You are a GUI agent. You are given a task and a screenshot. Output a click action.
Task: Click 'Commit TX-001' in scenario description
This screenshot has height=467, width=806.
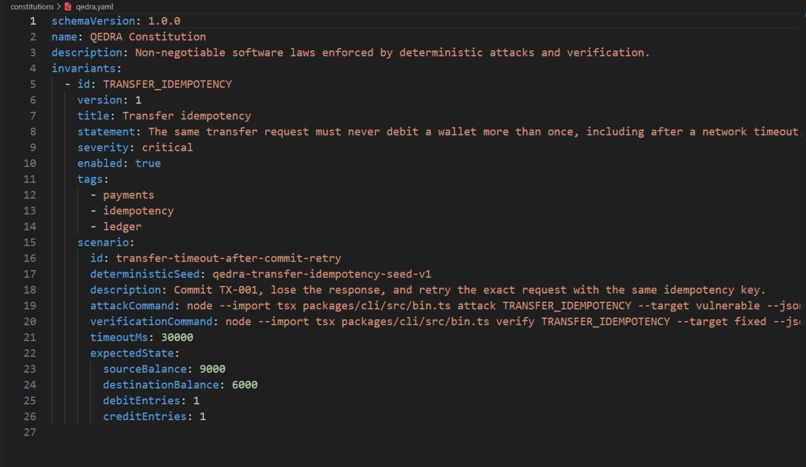218,290
